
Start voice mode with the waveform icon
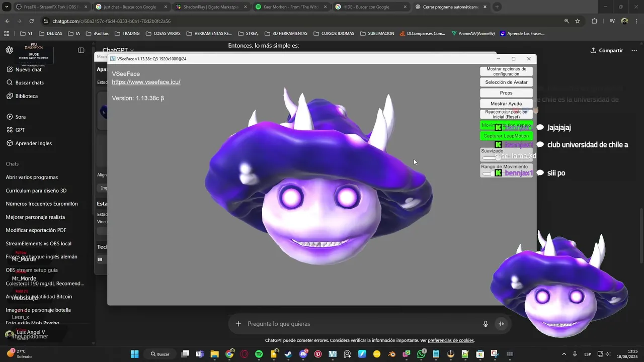[502, 324]
